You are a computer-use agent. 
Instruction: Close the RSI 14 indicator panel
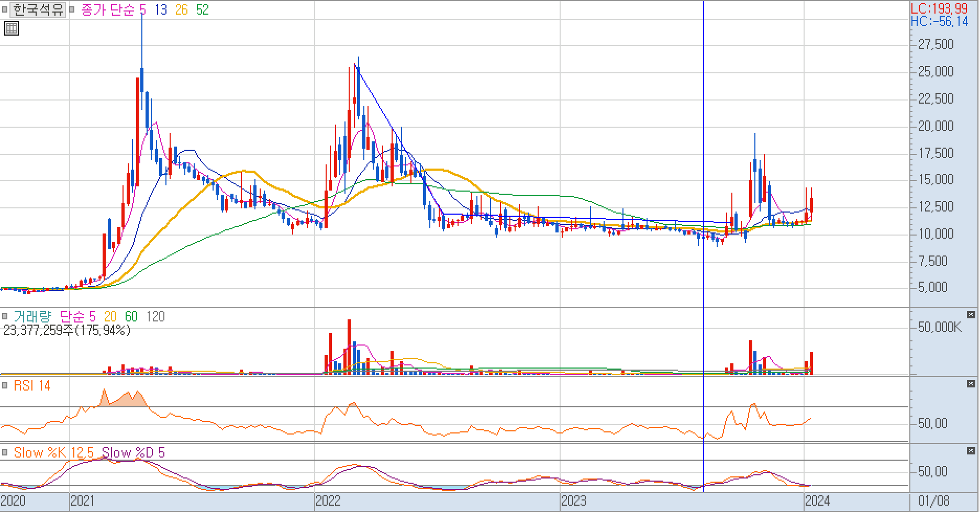click(971, 384)
